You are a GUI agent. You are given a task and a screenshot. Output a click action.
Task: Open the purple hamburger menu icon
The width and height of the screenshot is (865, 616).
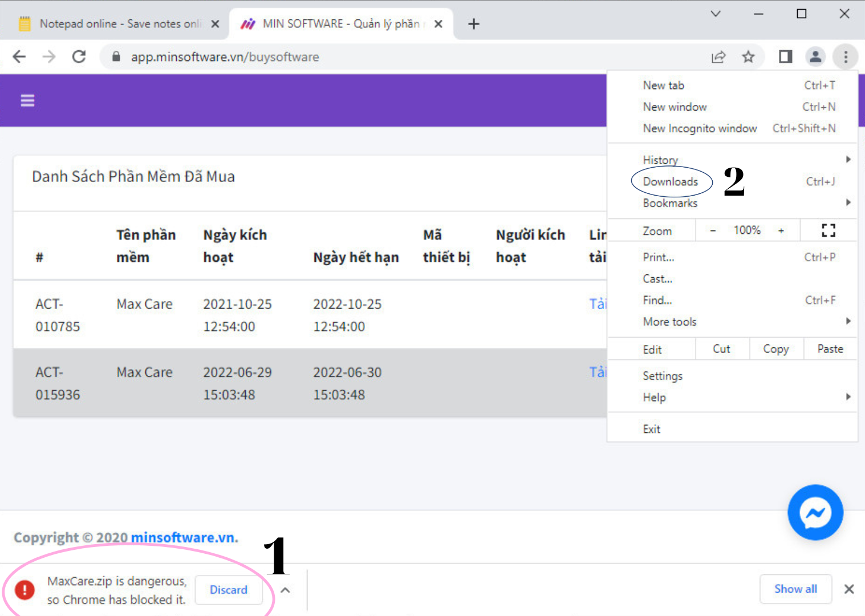pos(27,100)
